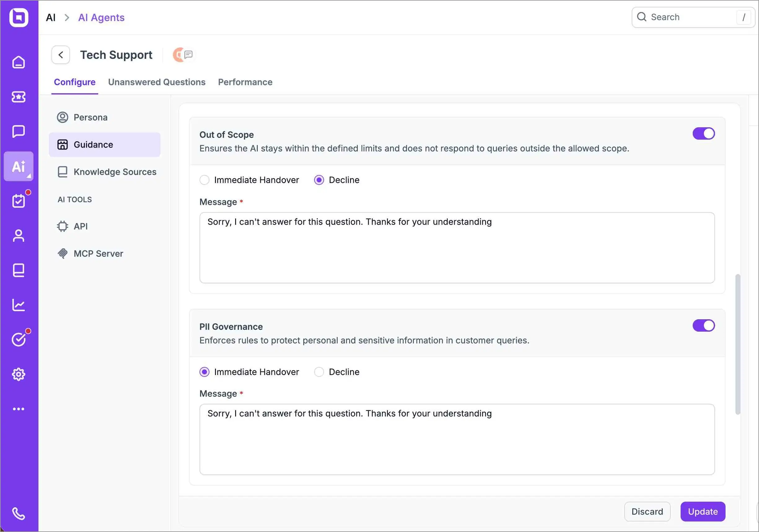Open the AI section in the sidebar

click(x=18, y=166)
